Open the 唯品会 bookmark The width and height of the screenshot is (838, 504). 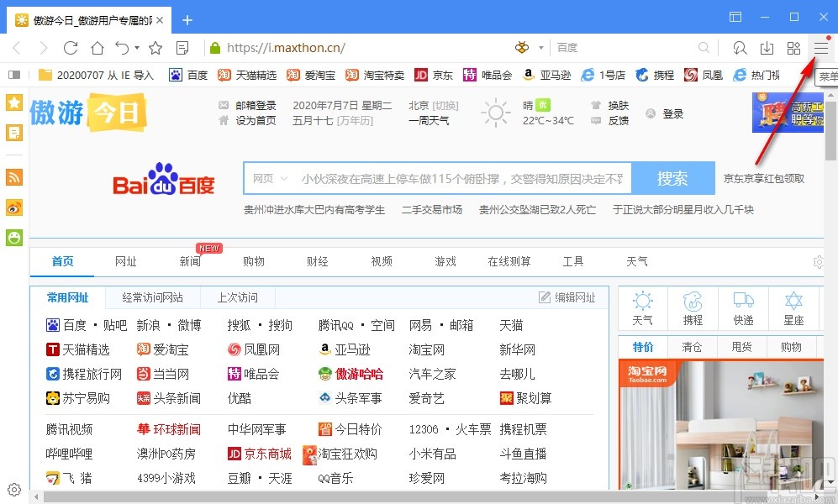click(x=488, y=75)
